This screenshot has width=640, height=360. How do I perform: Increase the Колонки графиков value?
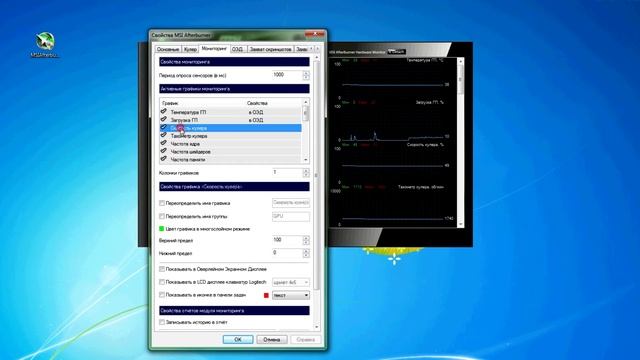(306, 171)
